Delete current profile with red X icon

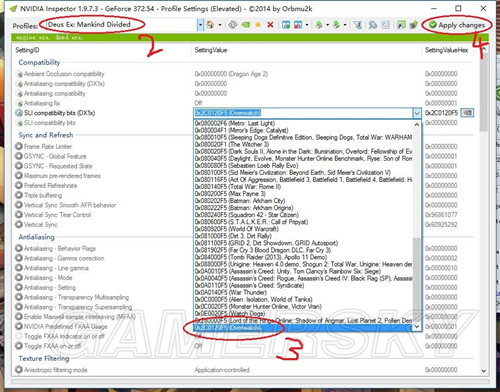(x=270, y=25)
